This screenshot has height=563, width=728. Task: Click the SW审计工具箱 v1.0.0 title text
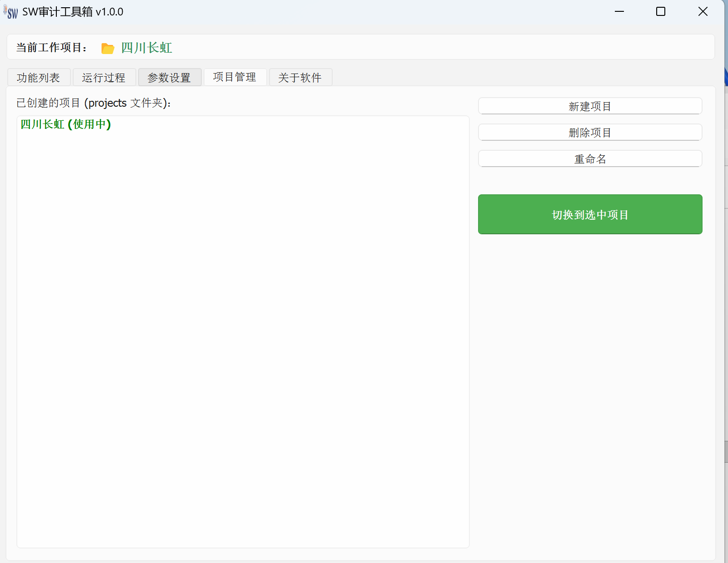point(73,12)
